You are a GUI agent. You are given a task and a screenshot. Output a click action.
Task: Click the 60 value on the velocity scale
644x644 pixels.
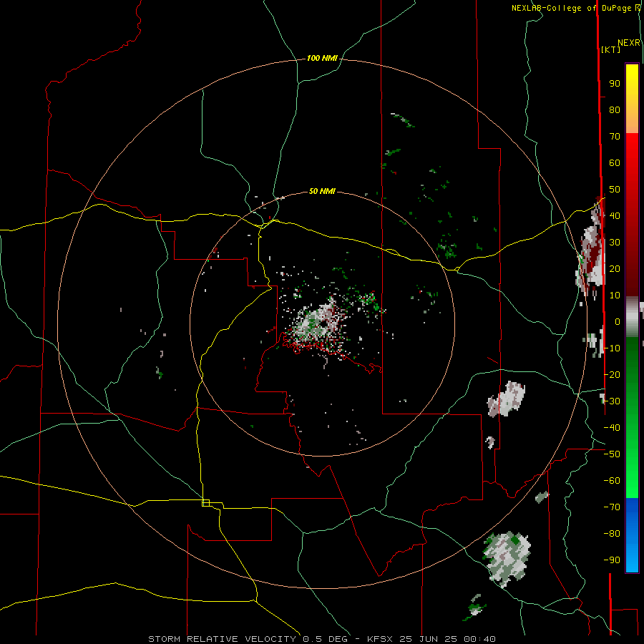click(x=615, y=163)
